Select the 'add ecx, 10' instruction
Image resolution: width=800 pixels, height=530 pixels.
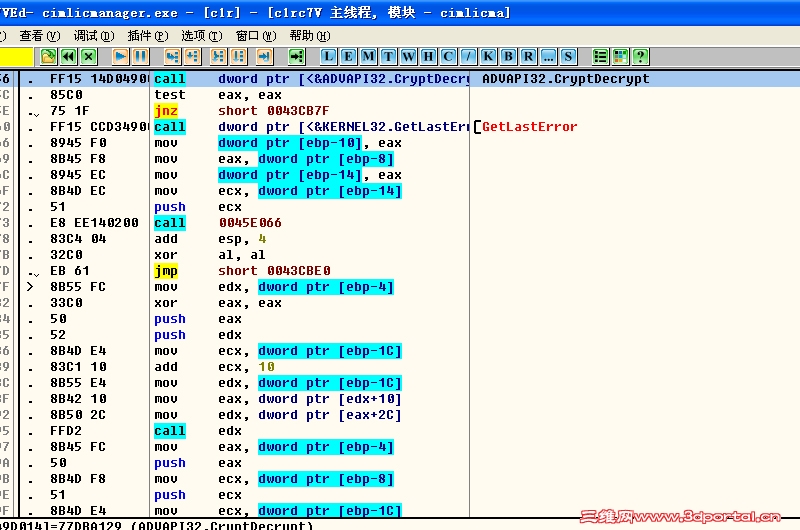pos(215,367)
